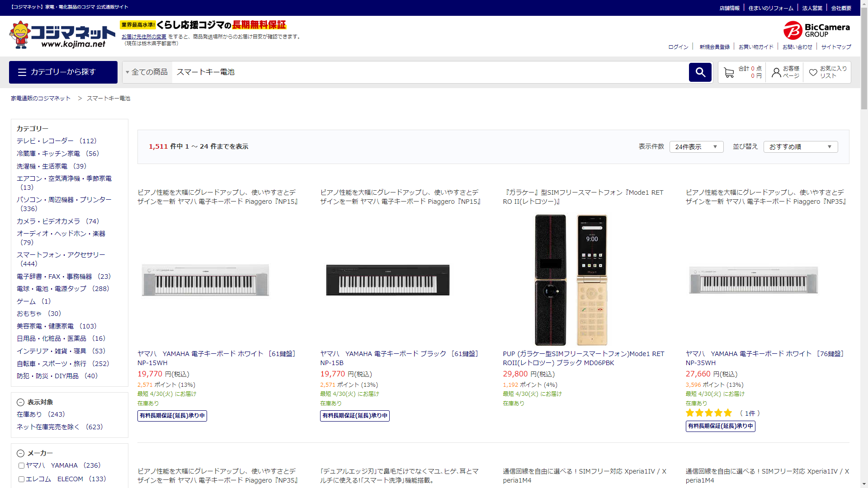Open the ログイン menu link
868x488 pixels.
[678, 47]
